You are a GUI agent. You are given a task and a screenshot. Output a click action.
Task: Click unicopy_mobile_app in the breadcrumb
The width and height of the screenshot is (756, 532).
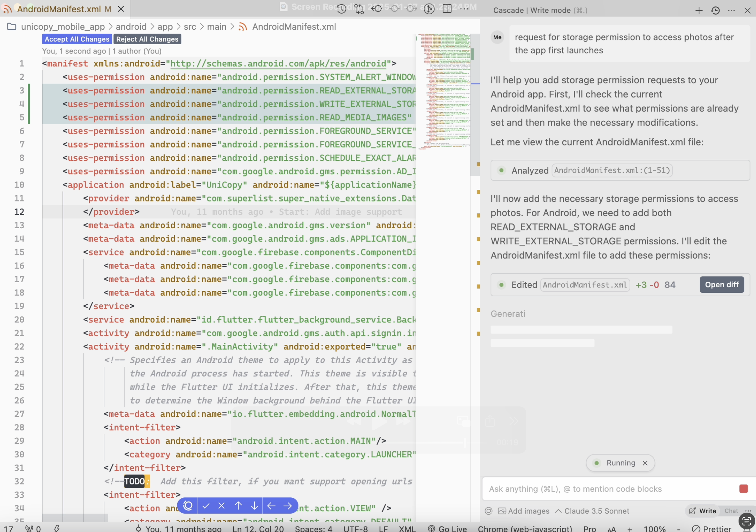click(63, 27)
